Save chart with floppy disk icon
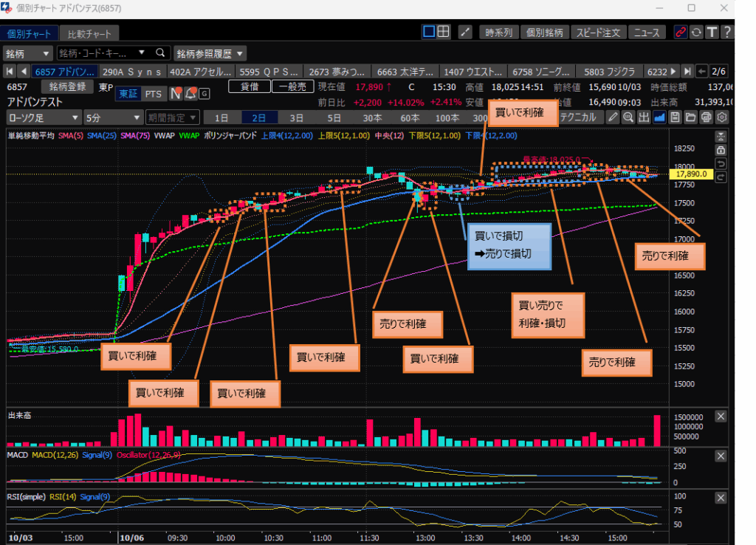The width and height of the screenshot is (756, 545). coord(675,117)
